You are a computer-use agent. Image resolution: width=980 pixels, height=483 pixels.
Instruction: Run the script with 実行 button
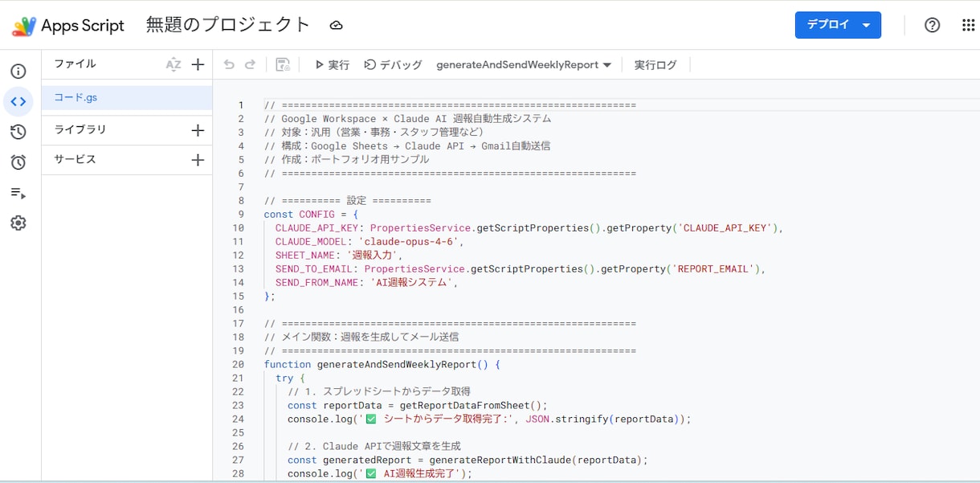click(332, 65)
